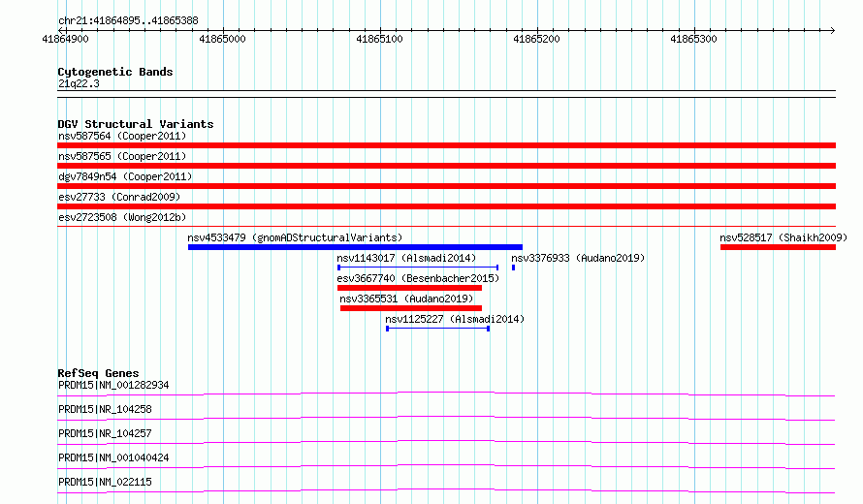863x504 pixels.
Task: Click the RefSeq Genes track title
Action: pos(98,373)
